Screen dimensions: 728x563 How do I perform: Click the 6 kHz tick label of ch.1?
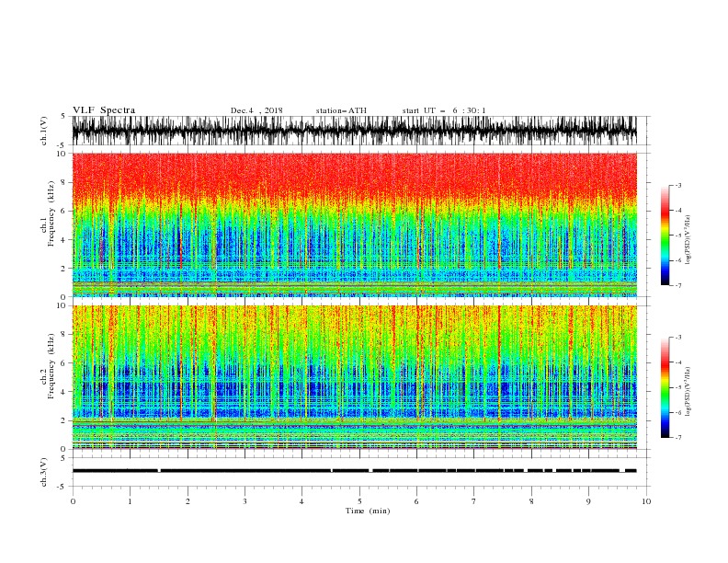[x=64, y=211]
